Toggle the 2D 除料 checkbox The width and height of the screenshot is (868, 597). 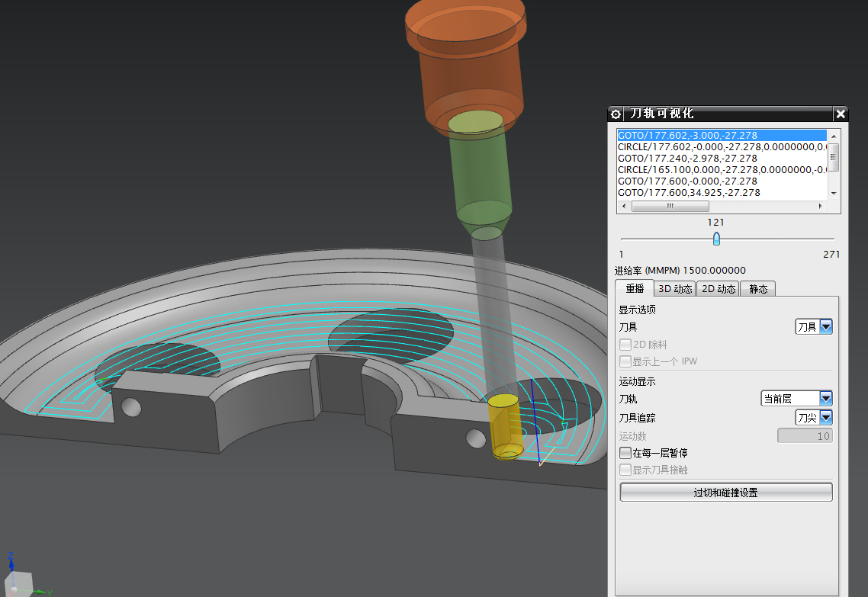(x=625, y=345)
